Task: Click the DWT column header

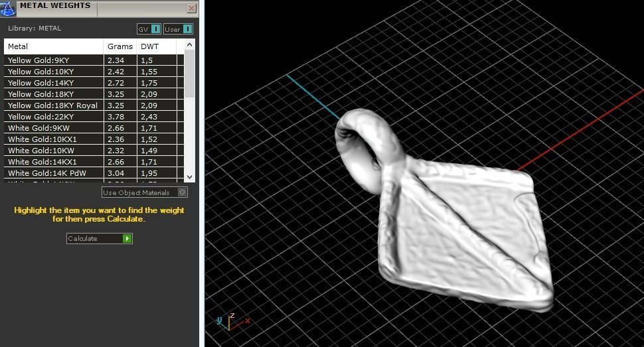Action: (157, 46)
